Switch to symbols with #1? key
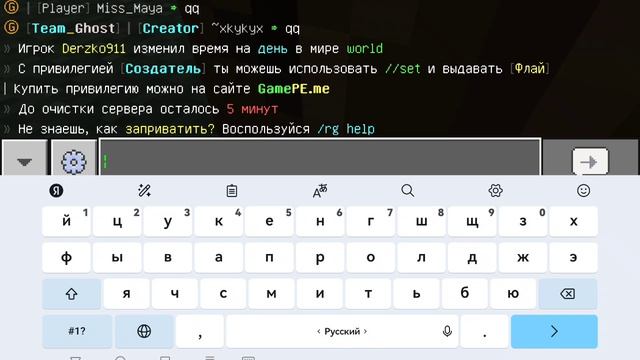Screen dimensions: 640x360 77,331
